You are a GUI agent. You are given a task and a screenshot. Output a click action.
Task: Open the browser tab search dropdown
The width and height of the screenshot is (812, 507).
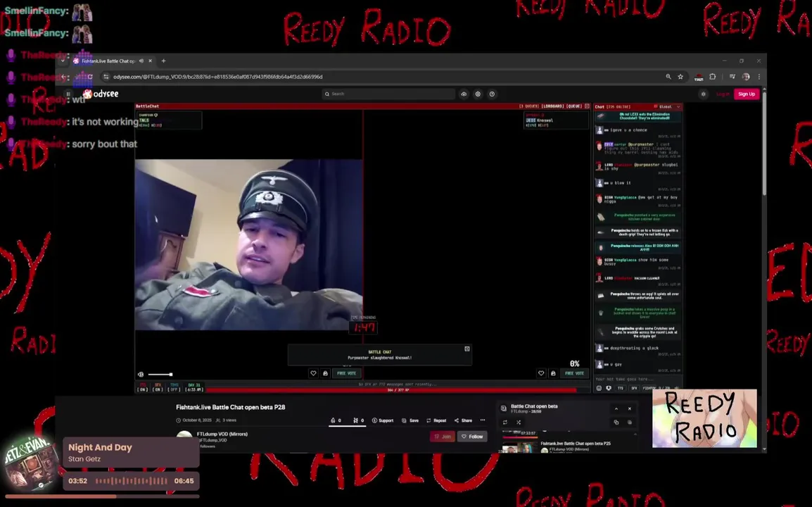(x=63, y=61)
